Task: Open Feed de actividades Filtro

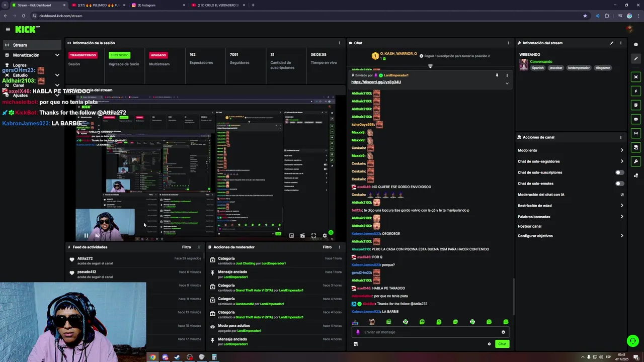Action: [186, 247]
